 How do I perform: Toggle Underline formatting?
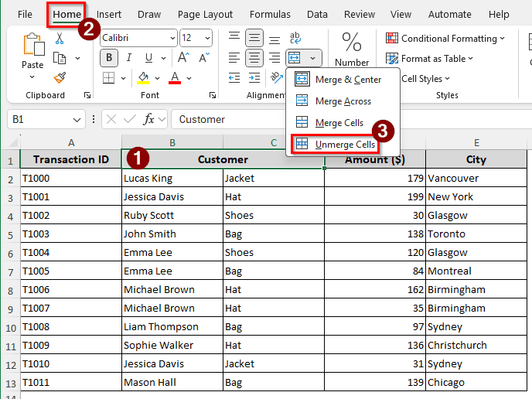click(148, 58)
